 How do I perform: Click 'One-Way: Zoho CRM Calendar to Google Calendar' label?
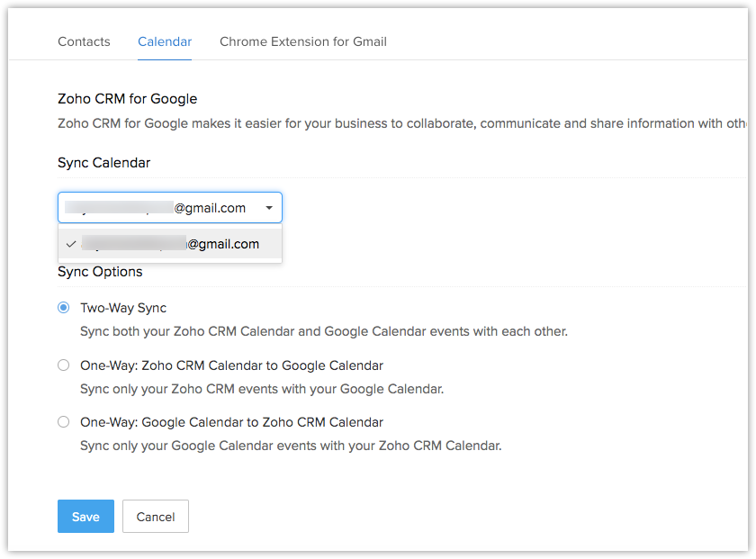coord(231,365)
